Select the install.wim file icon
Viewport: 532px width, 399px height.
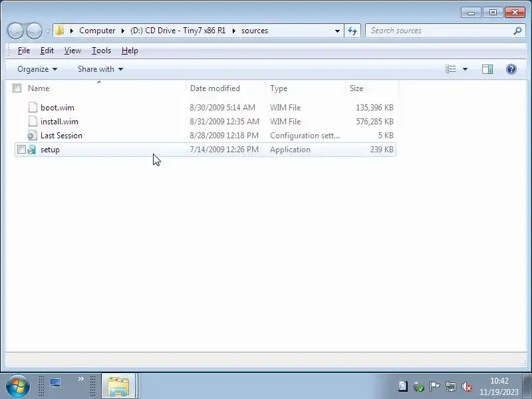pyautogui.click(x=33, y=121)
